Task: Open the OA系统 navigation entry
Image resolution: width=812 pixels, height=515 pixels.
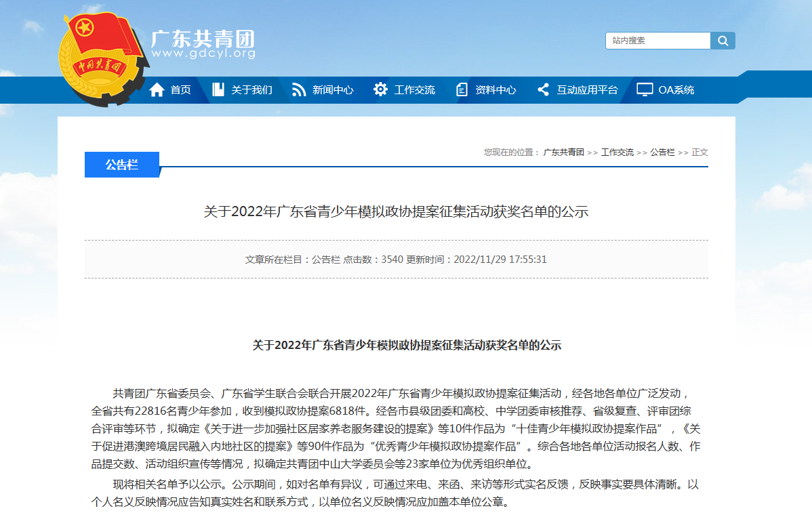Action: tap(676, 89)
